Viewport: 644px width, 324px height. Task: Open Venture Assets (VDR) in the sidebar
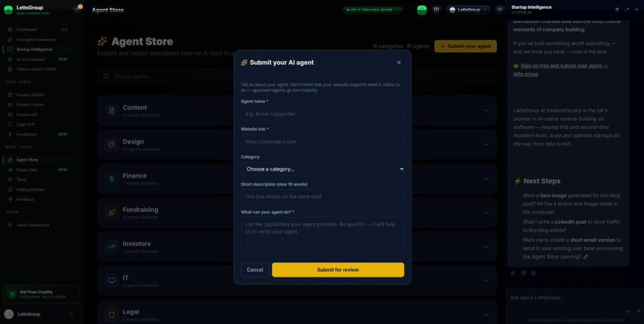point(38,69)
